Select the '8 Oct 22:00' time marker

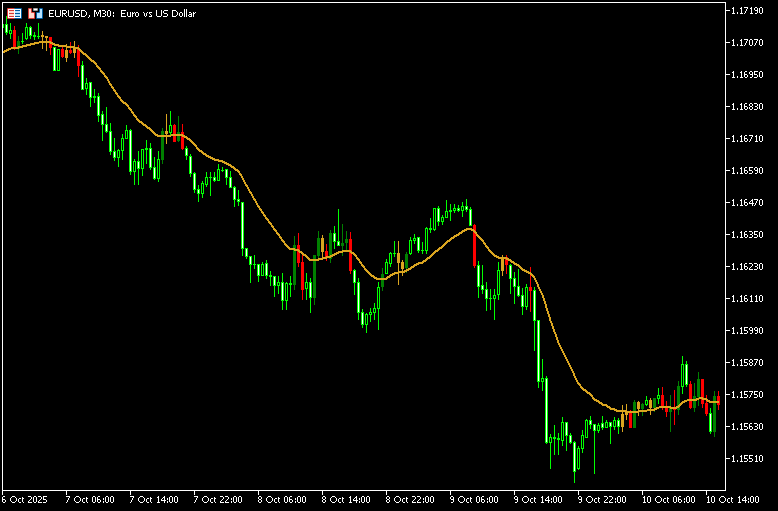(411, 499)
